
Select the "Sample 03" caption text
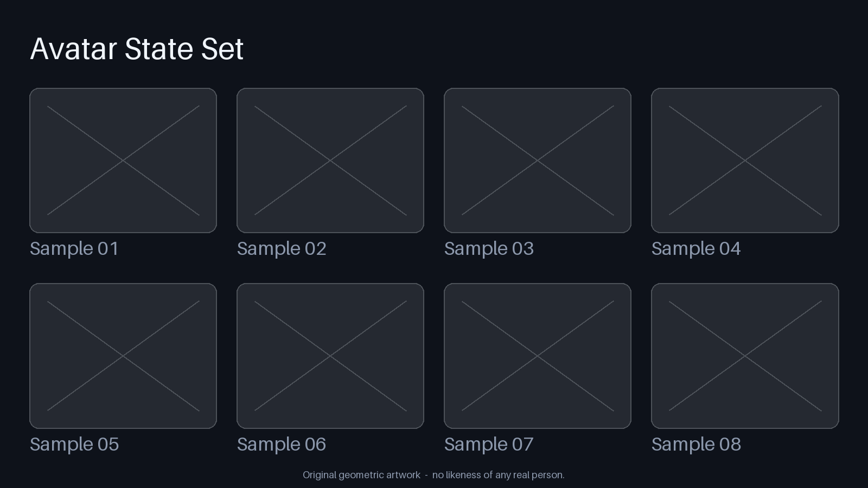coord(489,249)
